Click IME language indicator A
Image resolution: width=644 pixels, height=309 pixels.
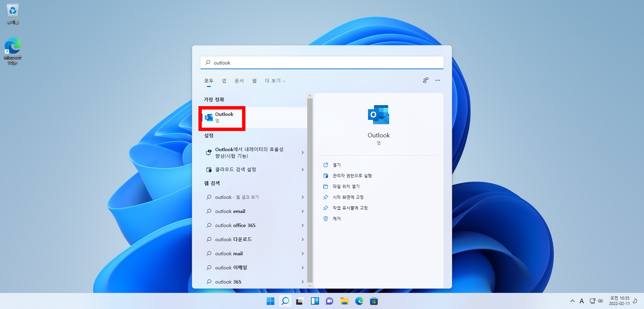click(582, 301)
